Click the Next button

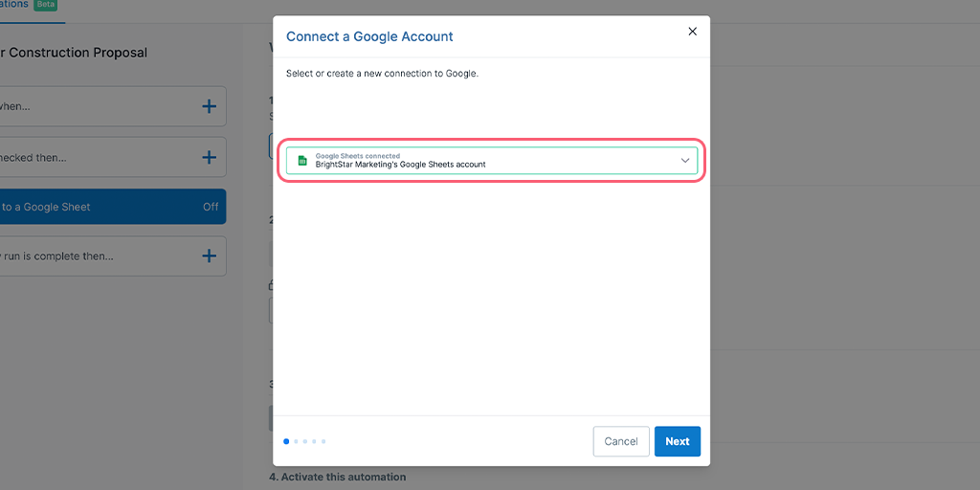678,441
